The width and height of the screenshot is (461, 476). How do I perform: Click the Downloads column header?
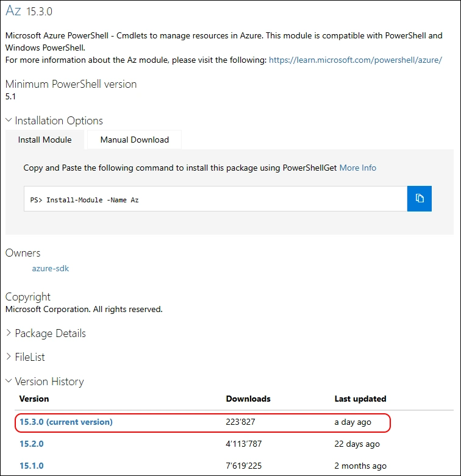248,399
